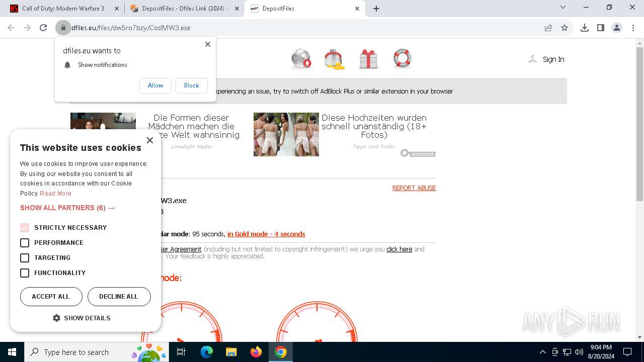
Task: Launch Microsoft Edge from the taskbar
Action: pyautogui.click(x=207, y=352)
